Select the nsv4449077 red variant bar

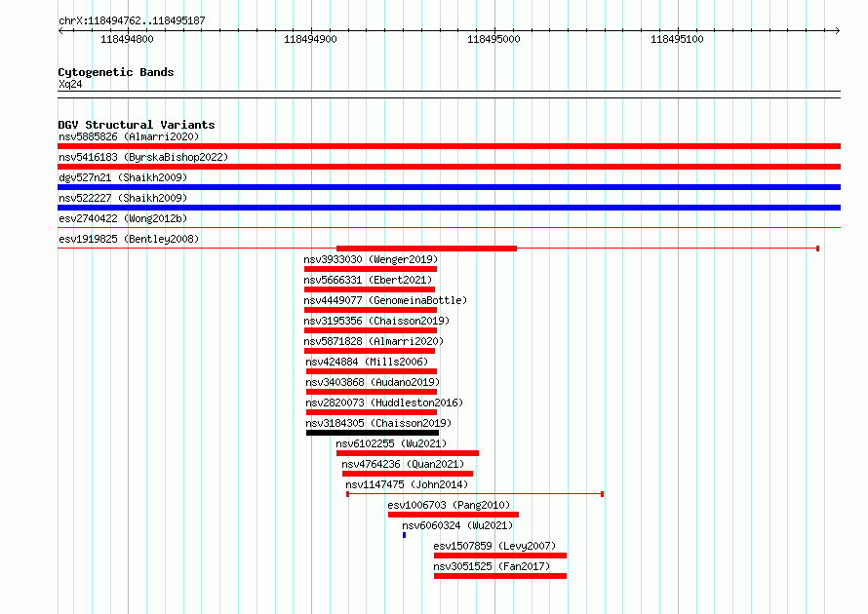[371, 310]
